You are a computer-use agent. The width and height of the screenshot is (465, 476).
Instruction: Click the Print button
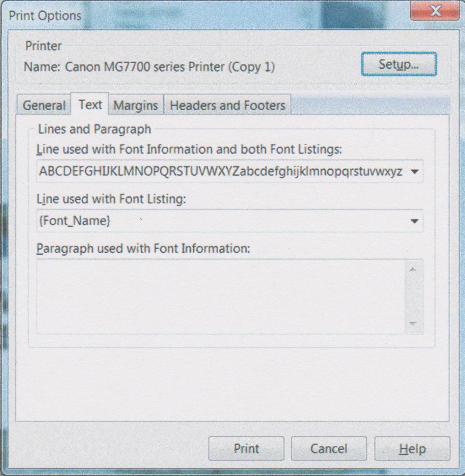click(x=246, y=448)
